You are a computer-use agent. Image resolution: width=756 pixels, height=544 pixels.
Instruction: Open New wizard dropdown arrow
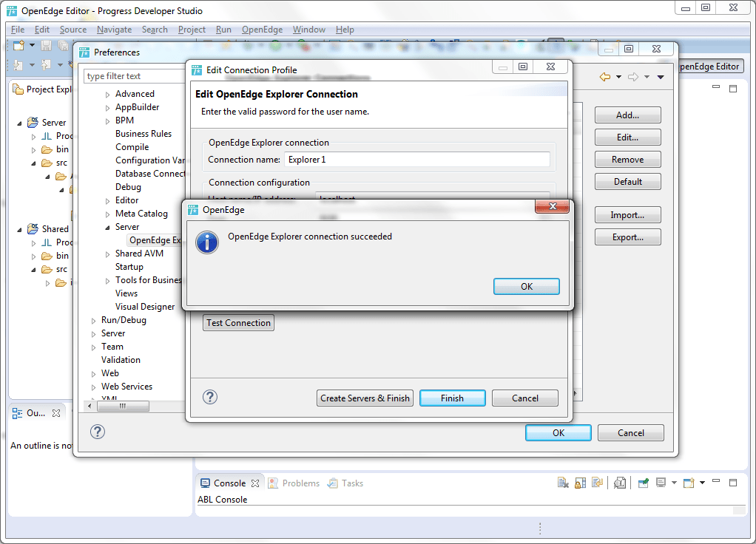point(32,45)
